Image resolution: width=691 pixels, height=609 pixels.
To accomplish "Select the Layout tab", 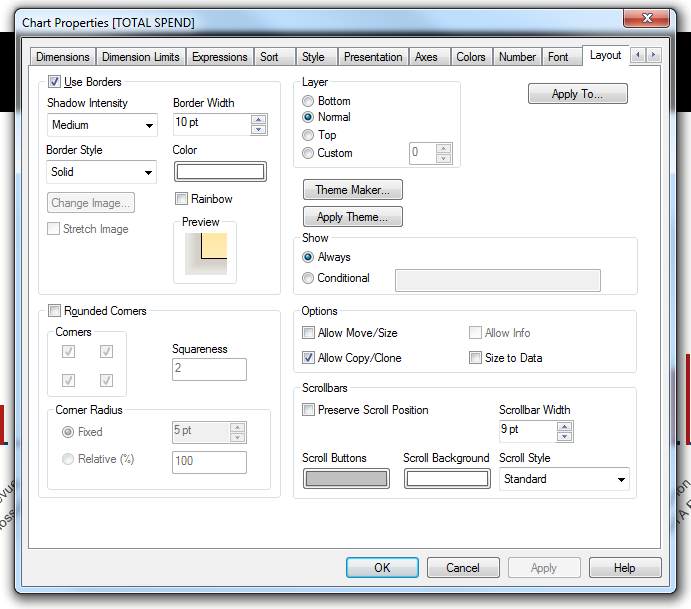I will tap(606, 55).
